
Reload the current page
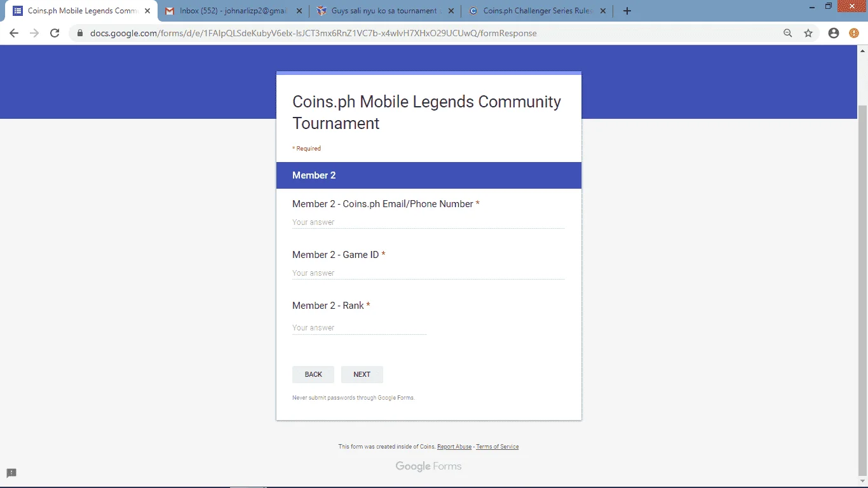point(55,33)
